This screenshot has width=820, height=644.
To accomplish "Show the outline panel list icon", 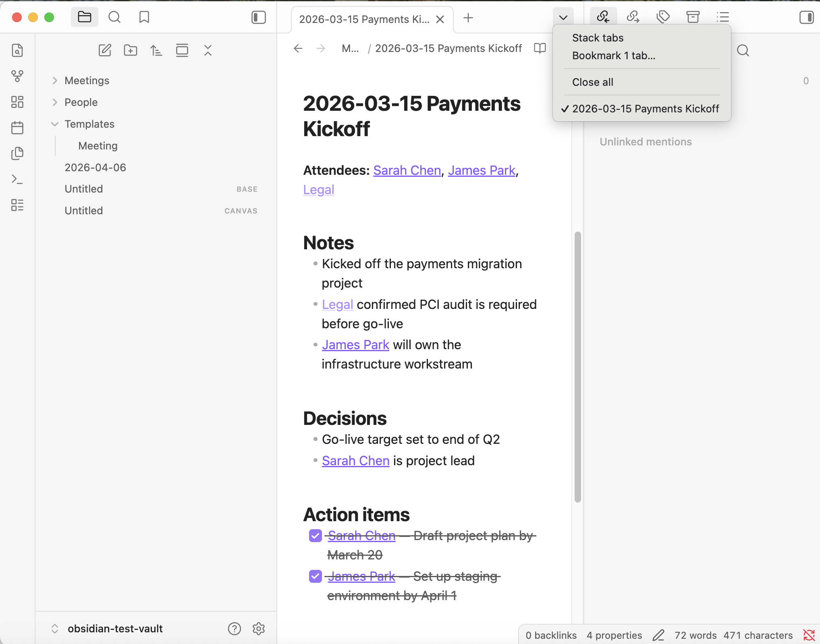I will (x=722, y=17).
